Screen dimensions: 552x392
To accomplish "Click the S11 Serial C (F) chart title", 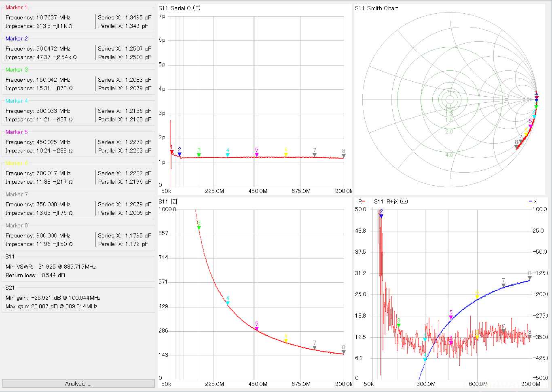I will [x=179, y=8].
